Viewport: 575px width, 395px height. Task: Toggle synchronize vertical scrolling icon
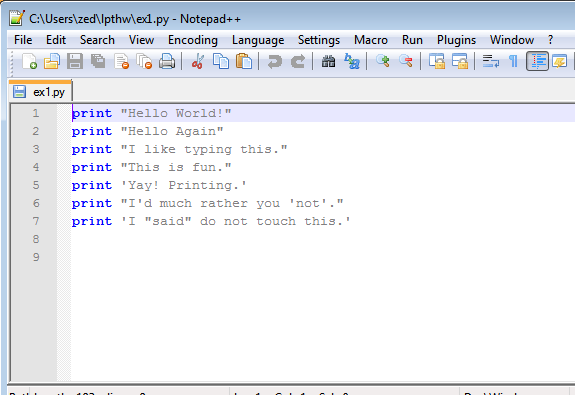[x=437, y=61]
